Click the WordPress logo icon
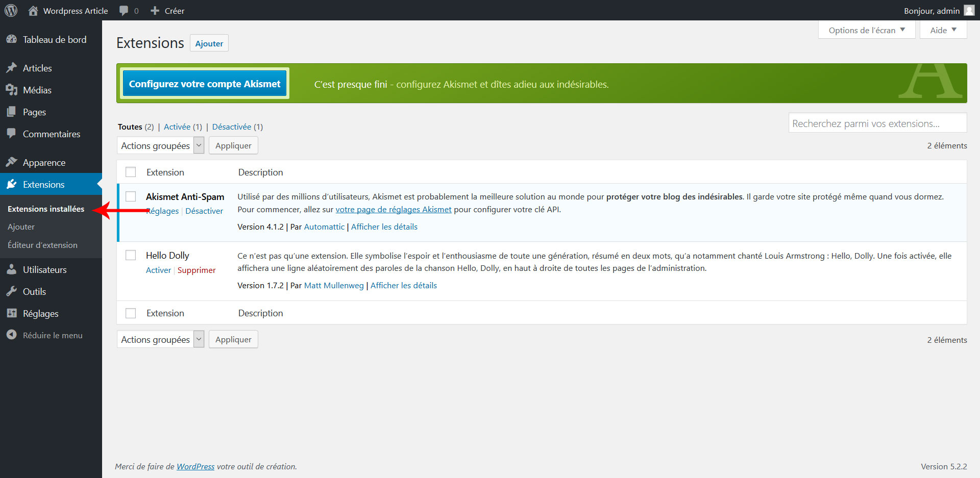Viewport: 980px width, 478px height. tap(11, 11)
